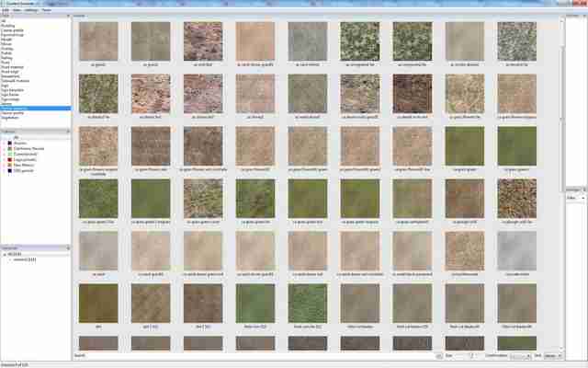Pick the dark brown mud texture in second row
588x368 pixels.
tap(413, 94)
